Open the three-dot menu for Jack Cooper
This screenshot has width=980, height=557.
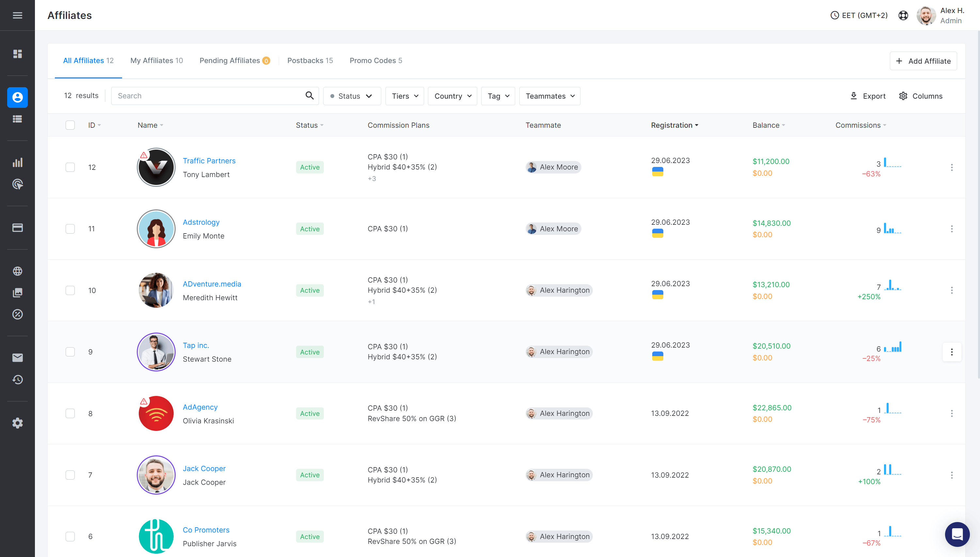click(952, 475)
